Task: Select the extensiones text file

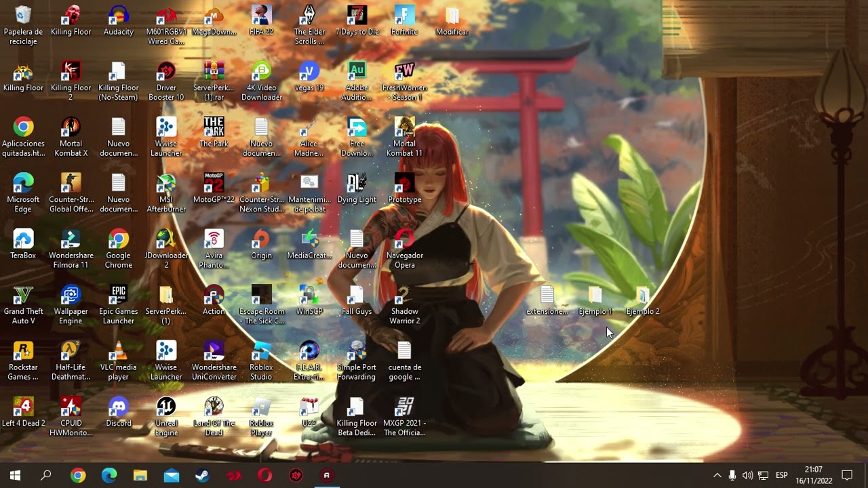Action: tap(547, 300)
